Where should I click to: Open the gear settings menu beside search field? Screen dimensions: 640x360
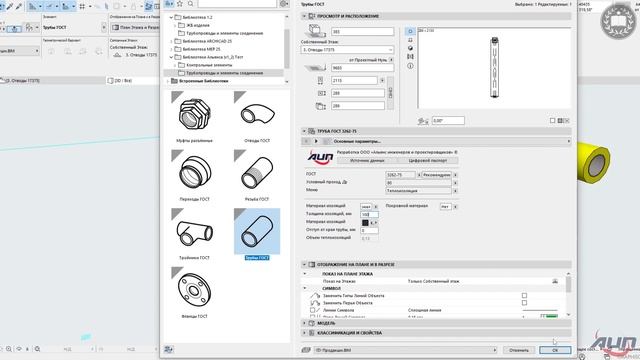[284, 4]
